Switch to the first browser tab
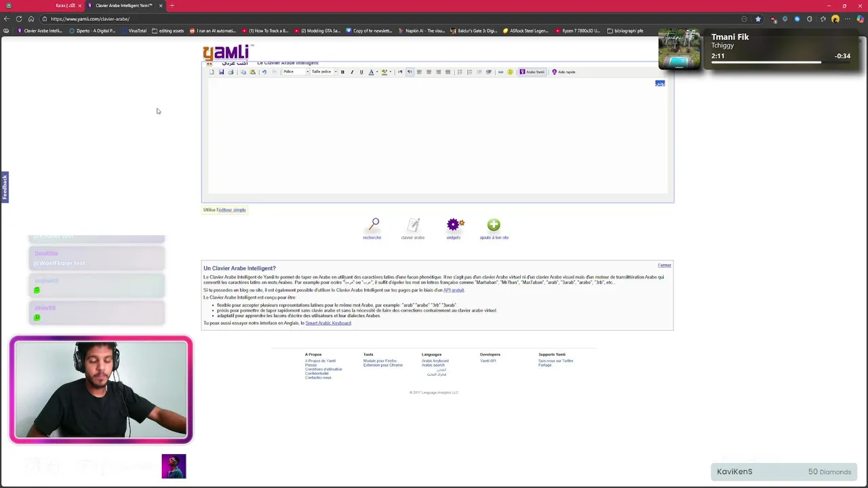The width and height of the screenshot is (868, 488). [x=44, y=5]
